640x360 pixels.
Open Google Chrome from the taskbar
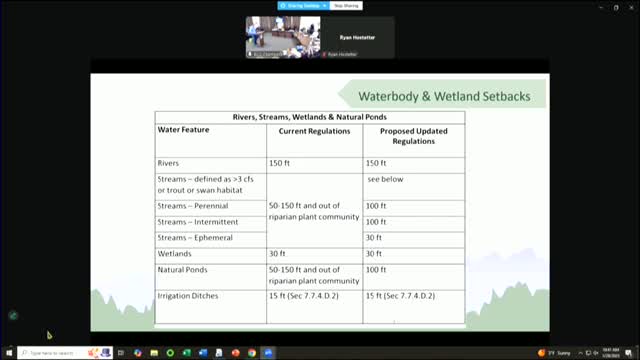tap(252, 353)
